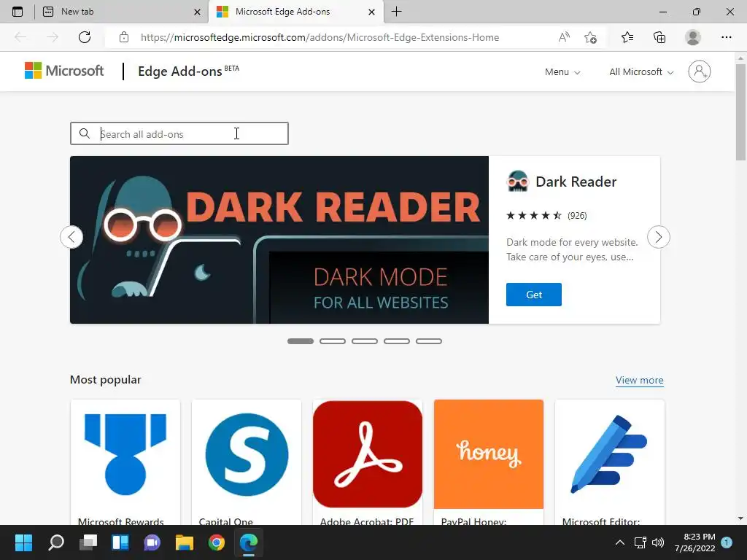Screen dimensions: 747x560
Task: Click the Microsoft logo
Action: [64, 71]
